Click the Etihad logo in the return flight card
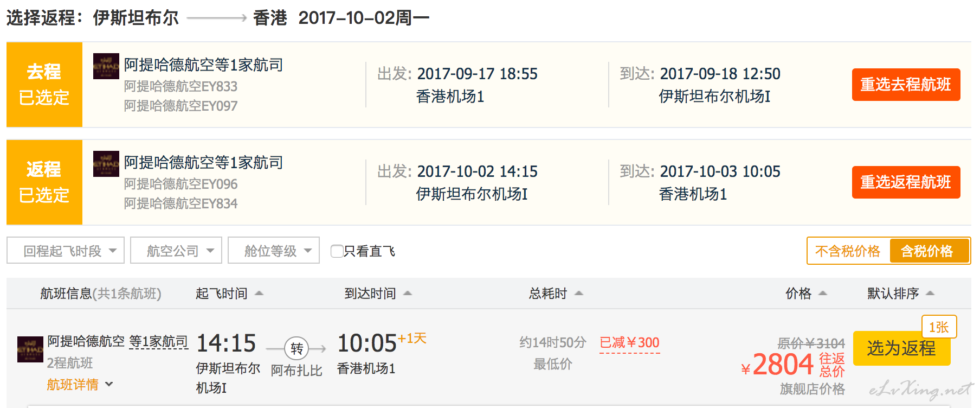The image size is (980, 408). (x=106, y=164)
